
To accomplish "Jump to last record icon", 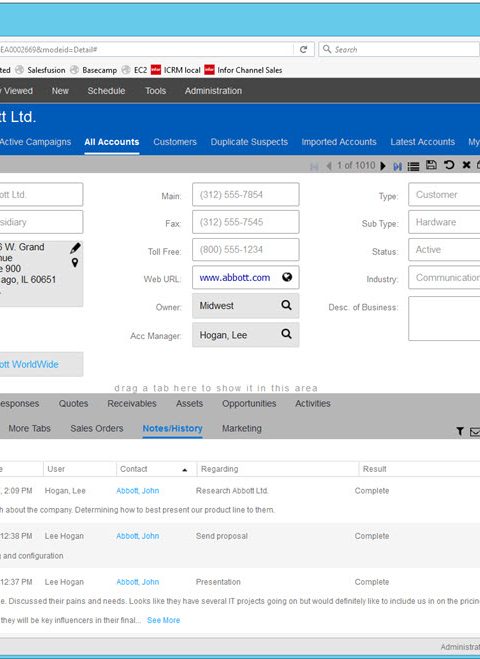I will (398, 166).
